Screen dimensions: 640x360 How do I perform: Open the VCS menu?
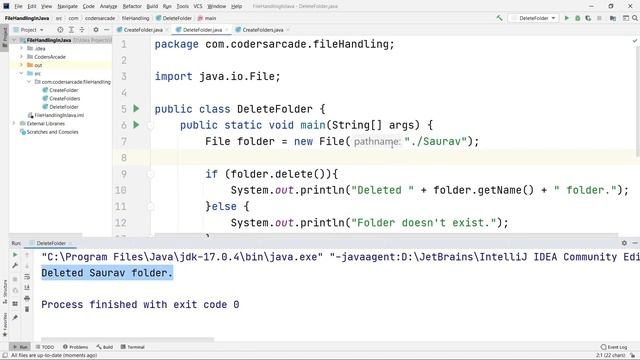[198, 6]
